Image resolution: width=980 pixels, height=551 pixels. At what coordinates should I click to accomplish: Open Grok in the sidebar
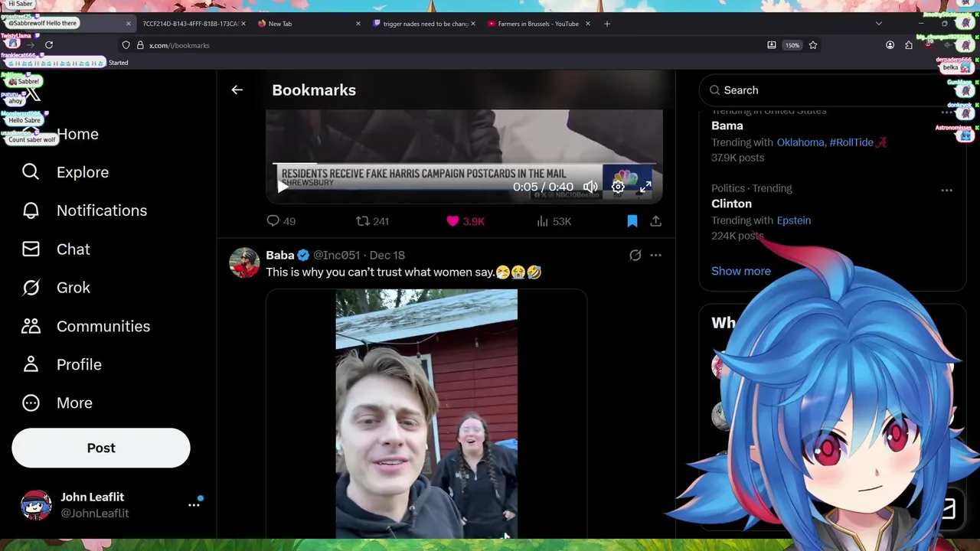(73, 288)
